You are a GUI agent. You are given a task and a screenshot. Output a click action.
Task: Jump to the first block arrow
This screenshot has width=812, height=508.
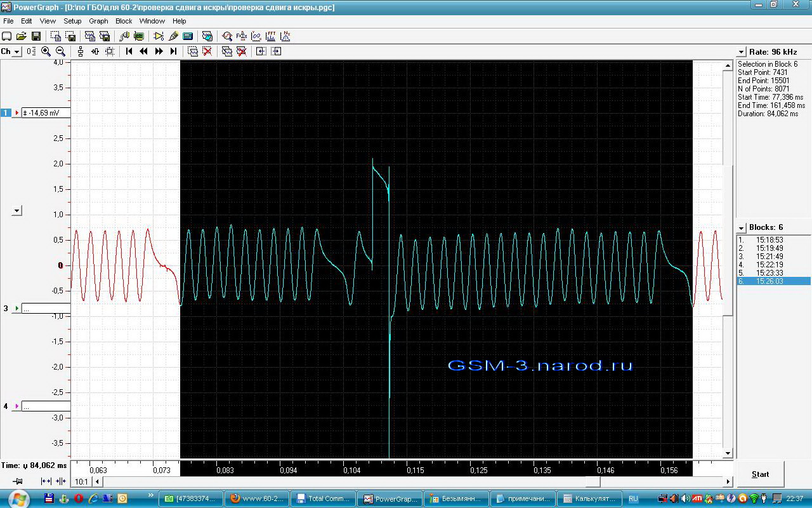[129, 51]
